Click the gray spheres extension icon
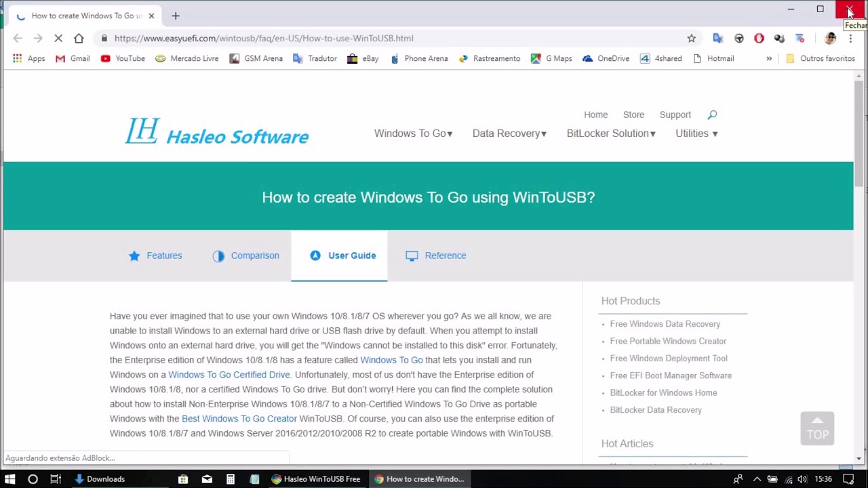The height and width of the screenshot is (488, 868). tap(779, 39)
